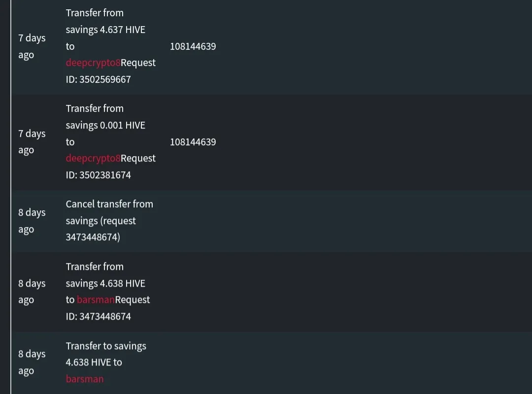This screenshot has width=532, height=394.
Task: Click the savings 0.001 HIVE amount text
Action: click(x=105, y=126)
